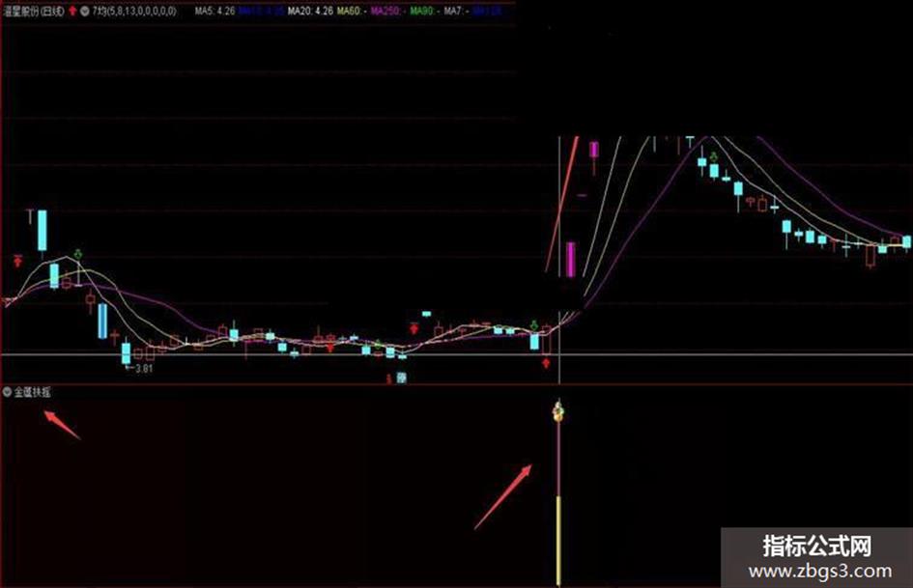Click the 金蛋扶摇 sub-indicator name
The width and height of the screenshot is (913, 588).
pos(33,392)
